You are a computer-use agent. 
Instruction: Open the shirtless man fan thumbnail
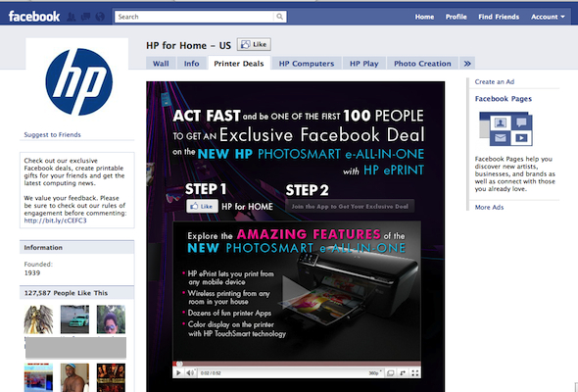pos(74,377)
